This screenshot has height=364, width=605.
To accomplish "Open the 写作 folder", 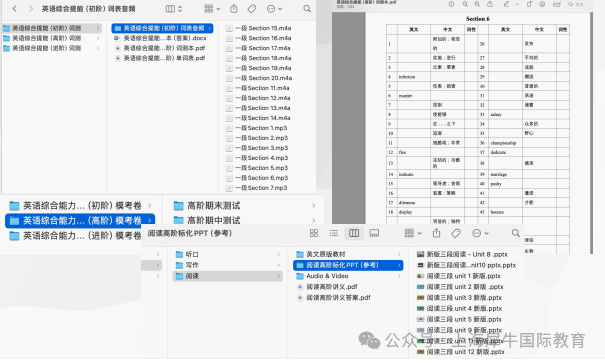I will tap(228, 265).
